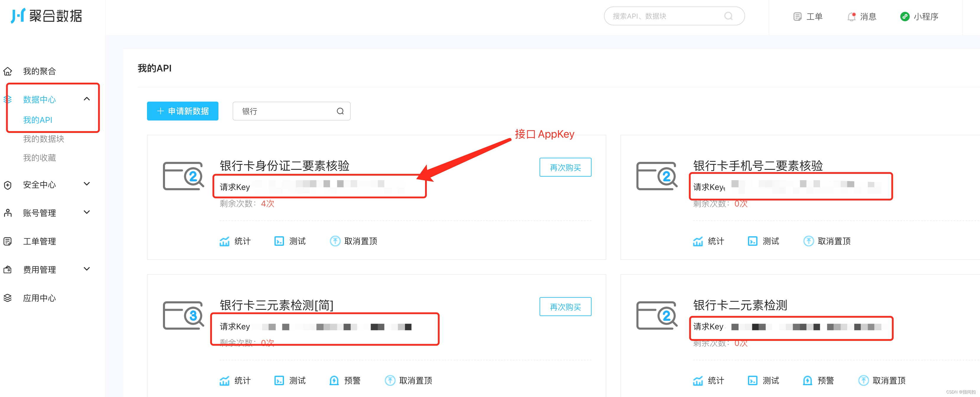This screenshot has width=980, height=397.
Task: Click 银行卡三元素检测[简] card icon
Action: click(183, 315)
